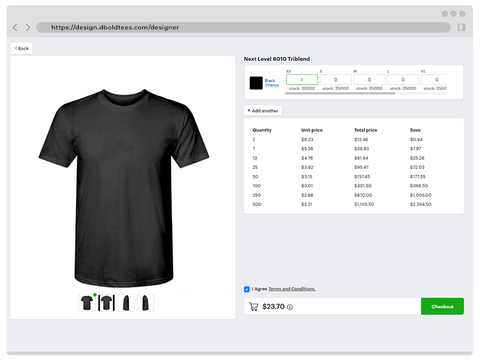Click the S size quantity field

[x=336, y=80]
